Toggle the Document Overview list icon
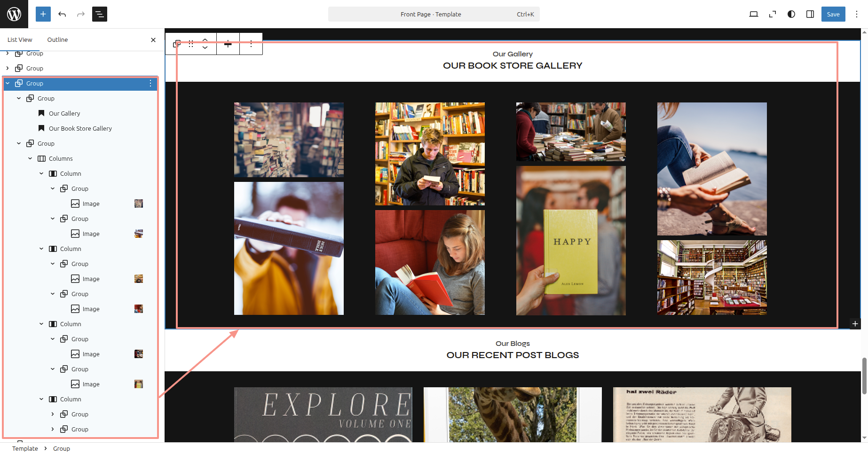Image resolution: width=868 pixels, height=454 pixels. 100,14
